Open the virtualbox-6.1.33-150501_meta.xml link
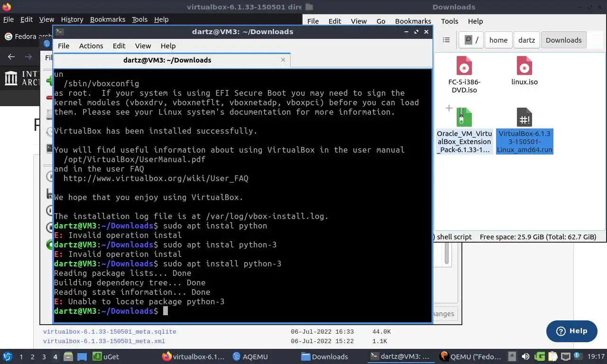Image resolution: width=607 pixels, height=364 pixels. pos(104,341)
